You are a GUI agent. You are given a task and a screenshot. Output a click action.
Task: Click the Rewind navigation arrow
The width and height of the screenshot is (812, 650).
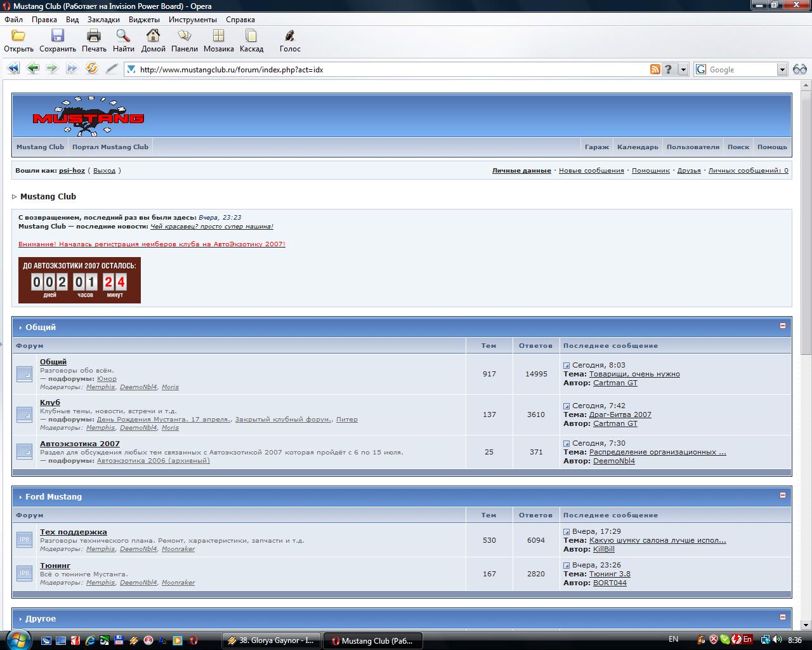pyautogui.click(x=13, y=69)
